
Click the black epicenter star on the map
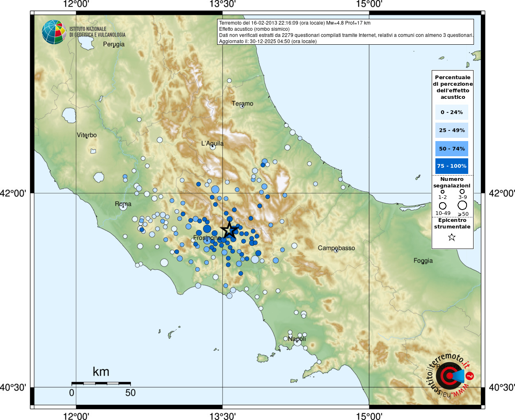point(229,230)
